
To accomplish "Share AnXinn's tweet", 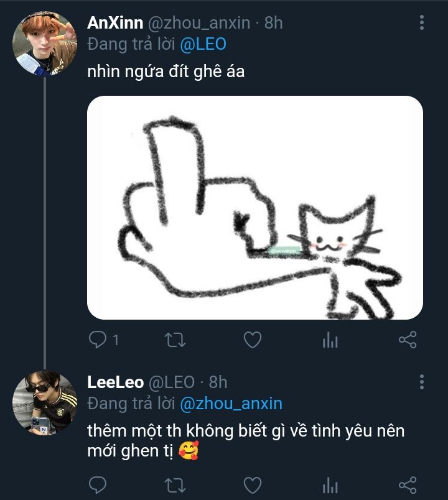I will click(407, 340).
